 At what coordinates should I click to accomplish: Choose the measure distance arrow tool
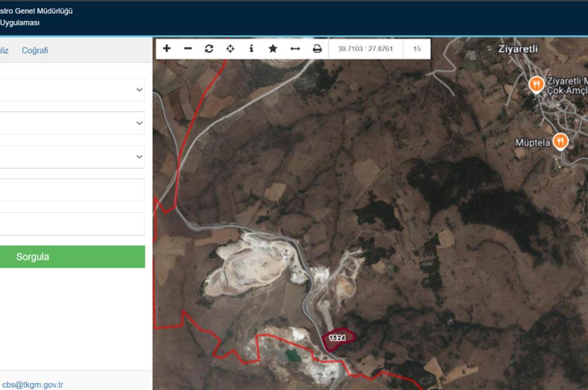295,49
